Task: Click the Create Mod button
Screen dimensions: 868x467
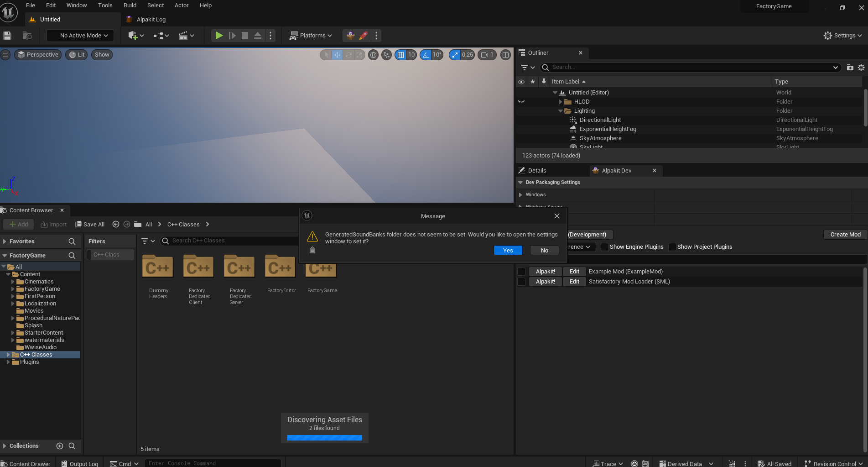Action: click(x=845, y=235)
